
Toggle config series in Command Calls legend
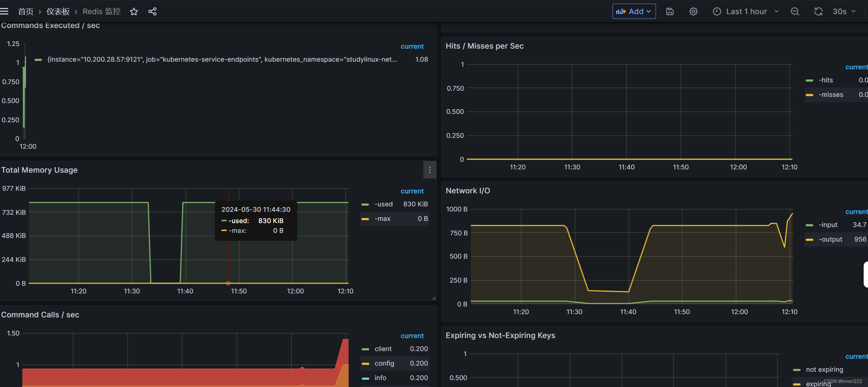click(384, 363)
